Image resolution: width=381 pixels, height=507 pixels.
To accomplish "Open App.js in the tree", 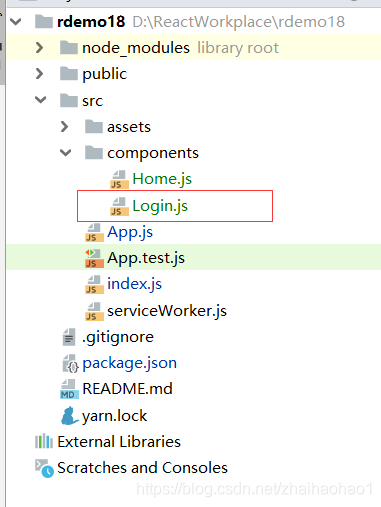I will 130,232.
